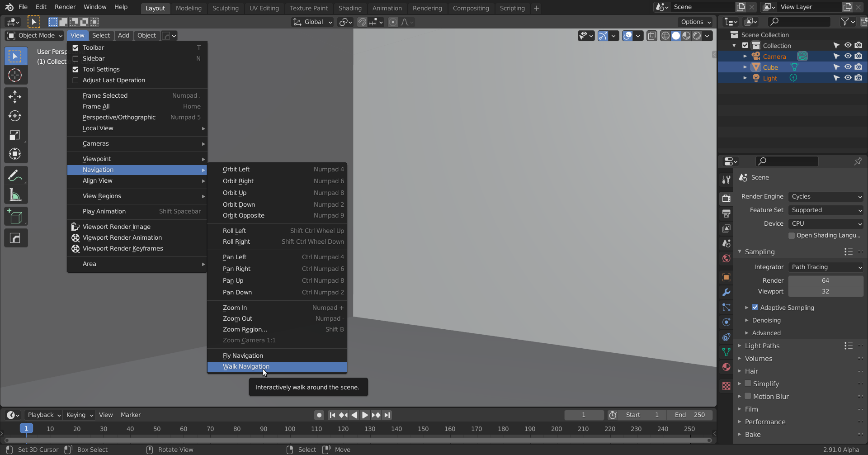Open the Material properties tab
Viewport: 868px width, 455px height.
point(726,367)
